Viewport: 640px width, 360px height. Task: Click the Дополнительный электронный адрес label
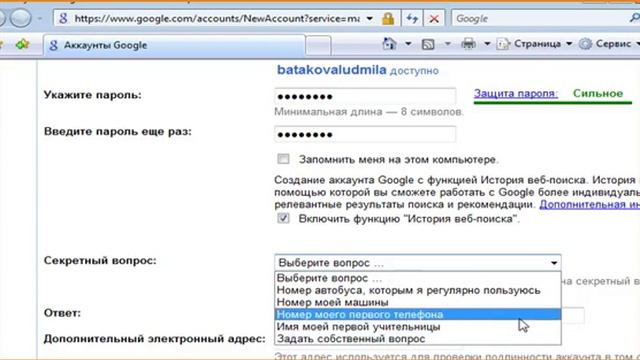[x=154, y=339]
